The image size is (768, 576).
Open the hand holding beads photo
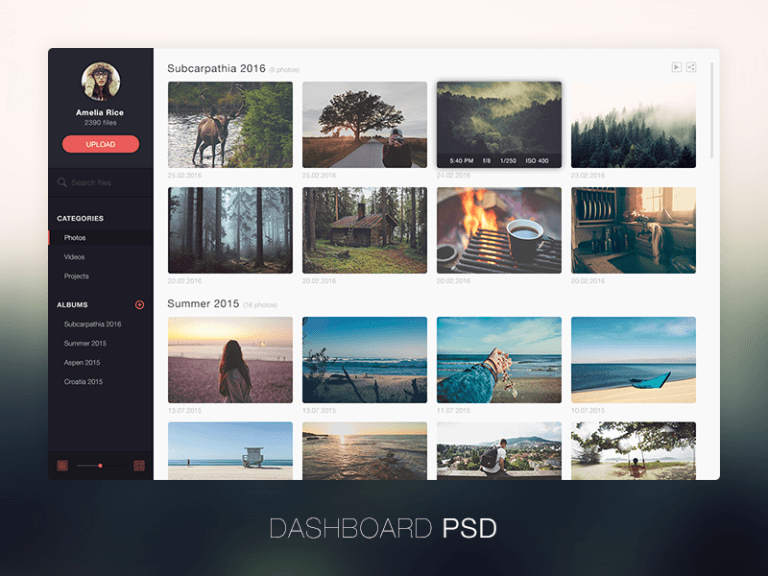pyautogui.click(x=499, y=360)
